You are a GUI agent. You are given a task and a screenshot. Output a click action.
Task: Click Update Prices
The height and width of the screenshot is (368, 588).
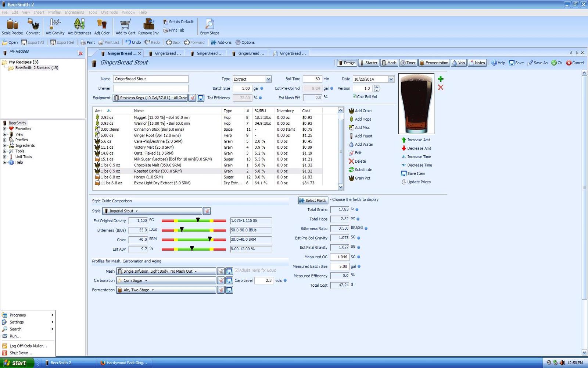pyautogui.click(x=416, y=182)
